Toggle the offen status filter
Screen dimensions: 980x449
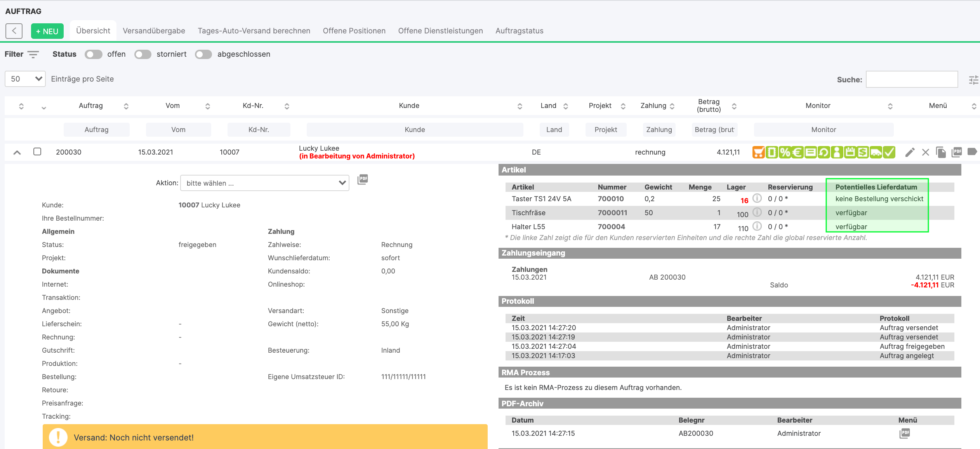click(x=93, y=54)
